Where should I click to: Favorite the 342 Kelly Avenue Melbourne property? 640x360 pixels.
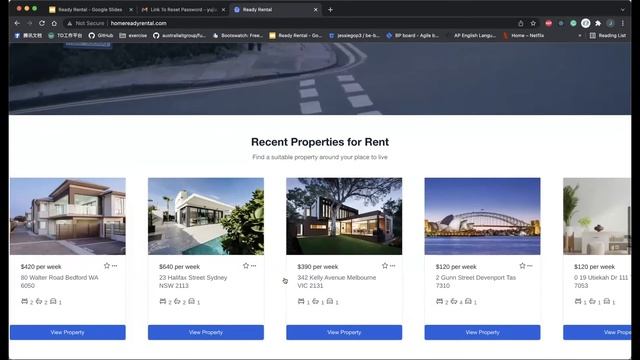[x=385, y=266]
